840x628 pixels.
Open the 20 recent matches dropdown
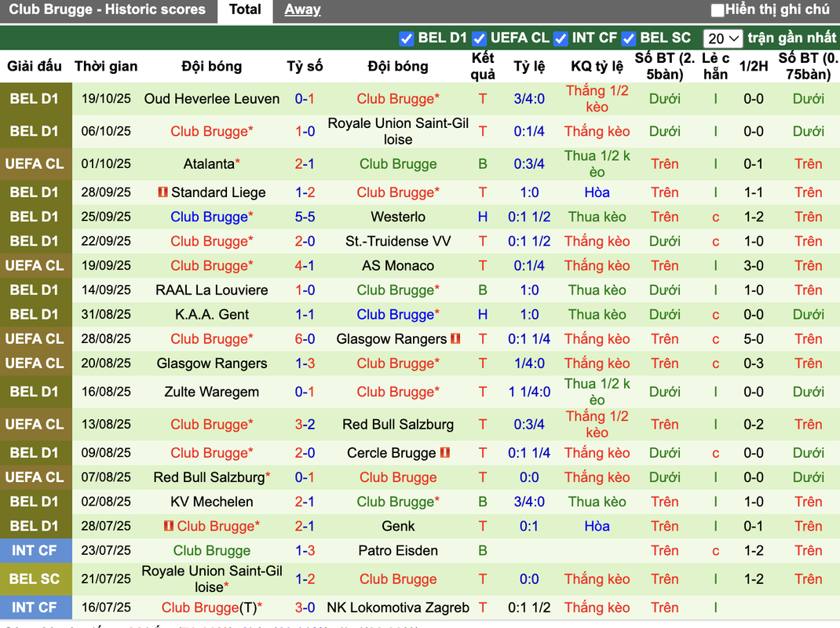(x=723, y=38)
